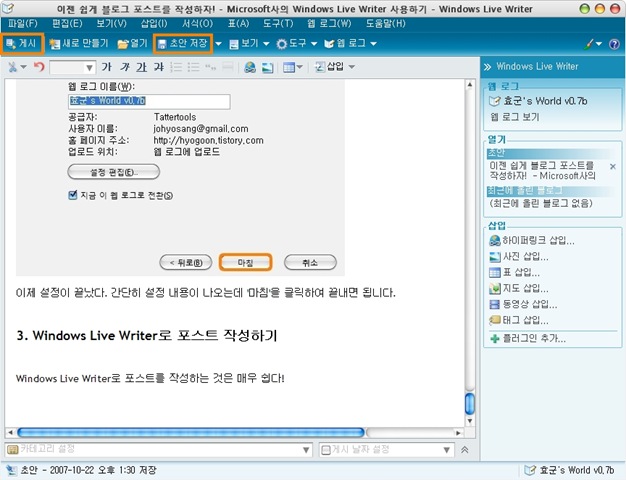Click the vertical scrollbar thumb
This screenshot has width=626, height=480.
pos(470,404)
